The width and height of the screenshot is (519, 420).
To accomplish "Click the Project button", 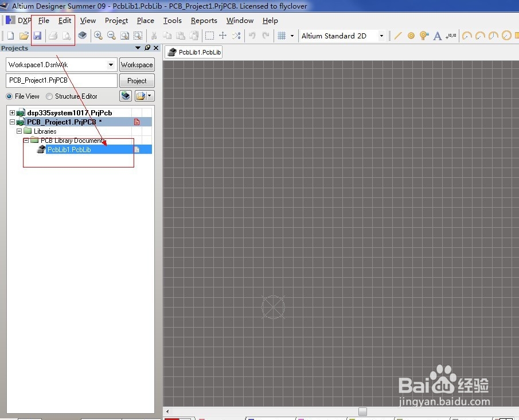I will point(136,80).
